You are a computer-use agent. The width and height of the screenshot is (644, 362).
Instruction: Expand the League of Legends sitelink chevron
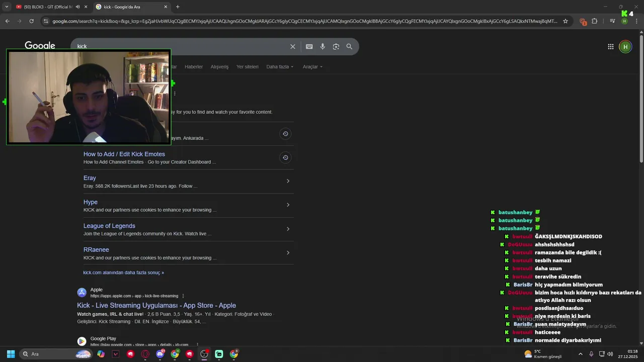coord(288,229)
